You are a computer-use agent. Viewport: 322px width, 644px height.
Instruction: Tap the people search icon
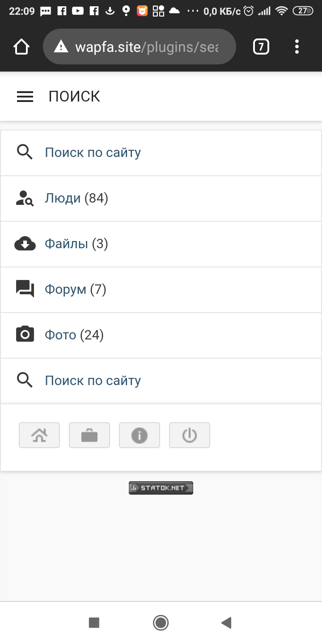tap(25, 198)
